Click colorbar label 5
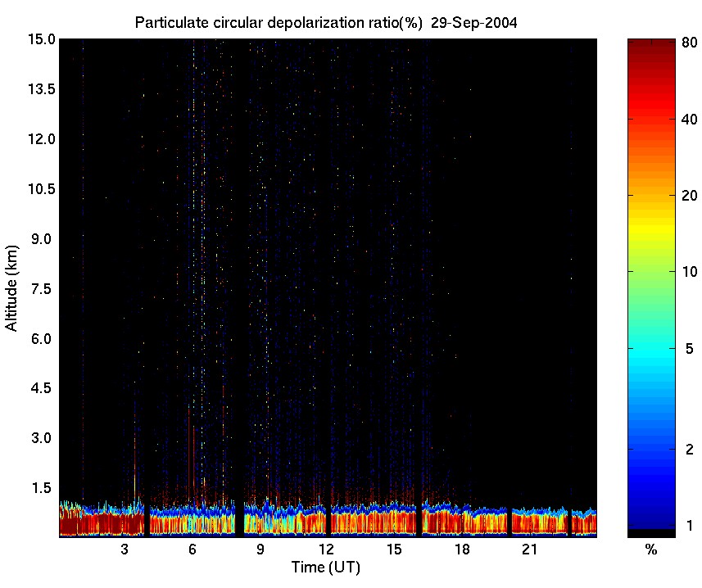Screen dimensions: 702x588 (690, 349)
